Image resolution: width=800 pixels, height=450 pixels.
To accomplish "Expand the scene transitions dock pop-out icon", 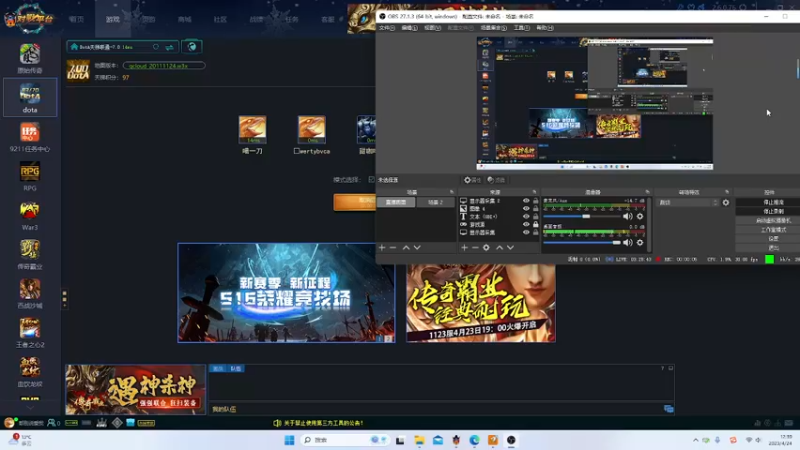I will click(727, 192).
